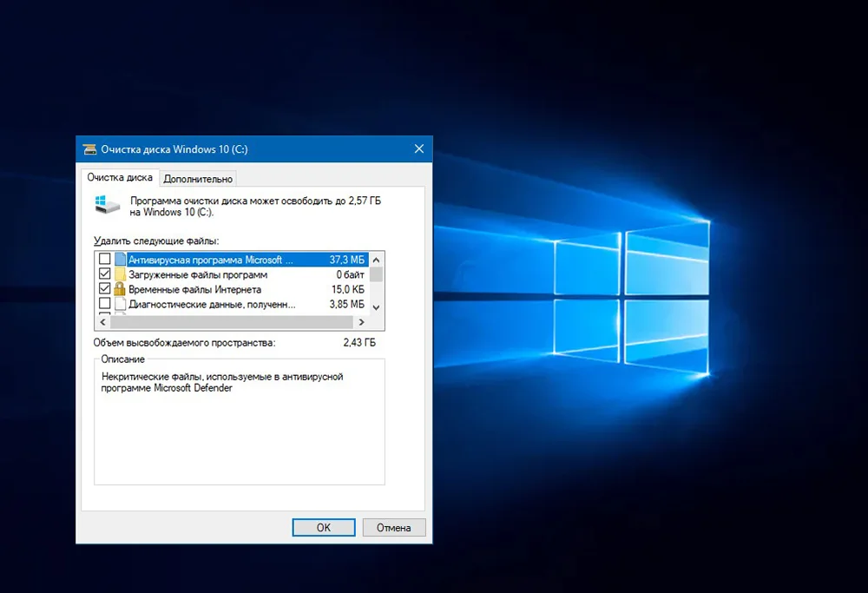Switch to the Дополнительно tab
This screenshot has width=868, height=593.
[198, 179]
